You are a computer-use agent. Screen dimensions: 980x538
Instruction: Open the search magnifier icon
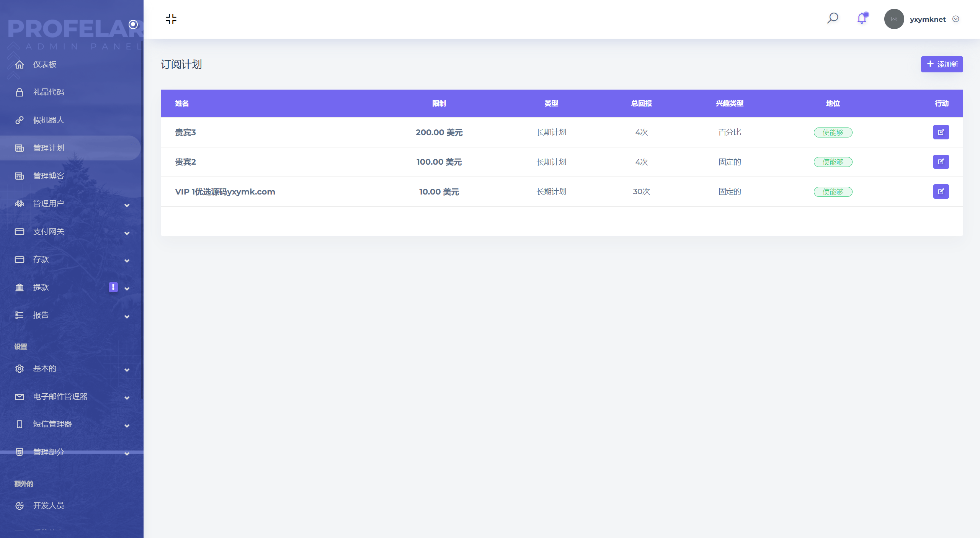[832, 18]
